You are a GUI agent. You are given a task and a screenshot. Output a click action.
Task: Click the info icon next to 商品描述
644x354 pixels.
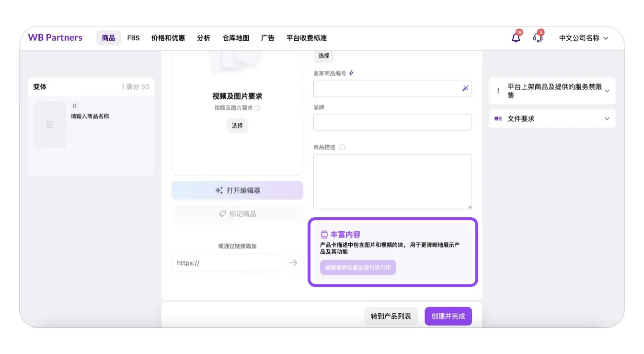click(342, 147)
